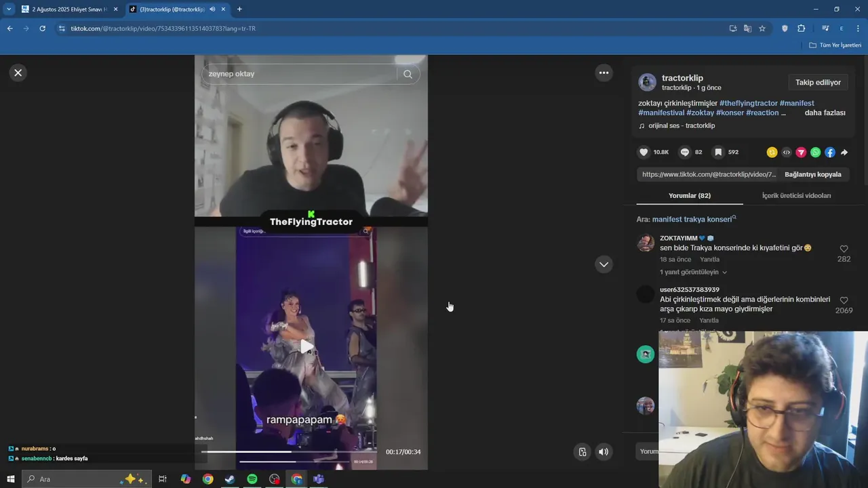Open the Chrome three-dot menu

pos(859,28)
